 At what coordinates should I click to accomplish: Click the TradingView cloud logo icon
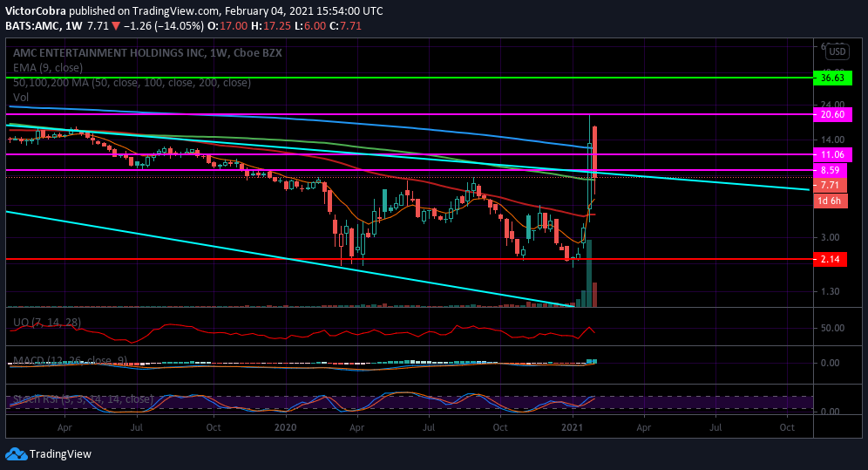(x=16, y=454)
